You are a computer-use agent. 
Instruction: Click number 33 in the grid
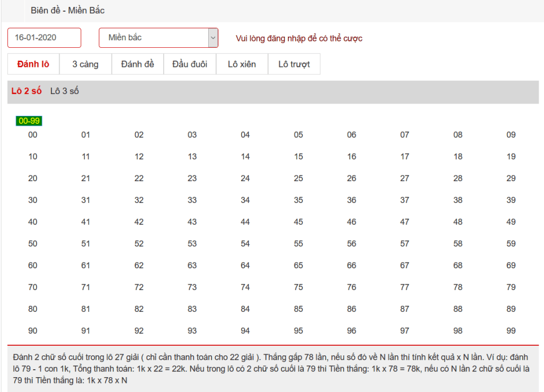tap(192, 200)
